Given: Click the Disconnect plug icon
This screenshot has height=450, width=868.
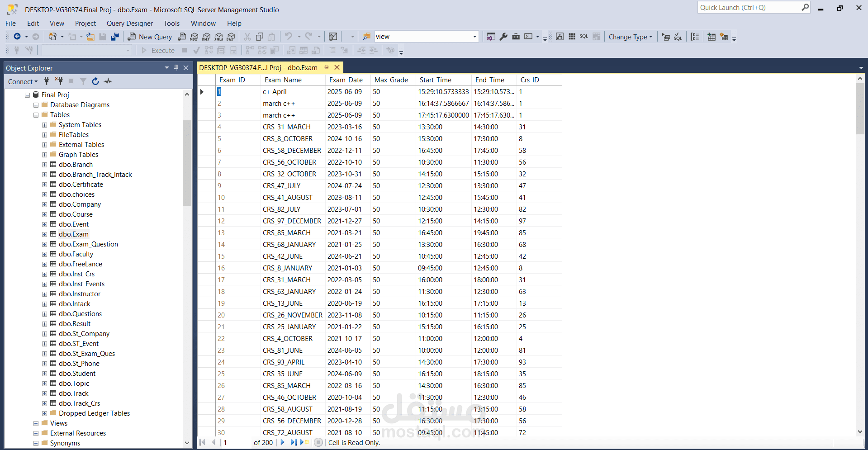Looking at the screenshot, I should pos(59,81).
